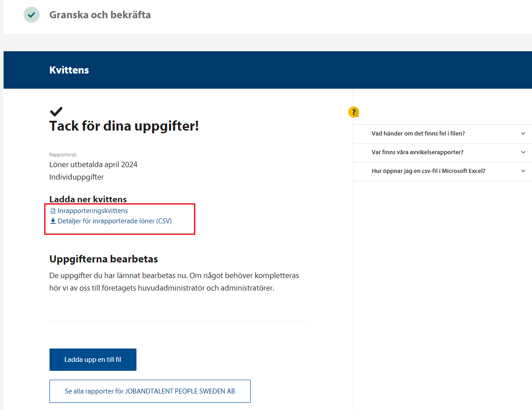The image size is (532, 410).
Task: Click the document icon beside Inrapporteringskvittens
Action: pyautogui.click(x=53, y=211)
